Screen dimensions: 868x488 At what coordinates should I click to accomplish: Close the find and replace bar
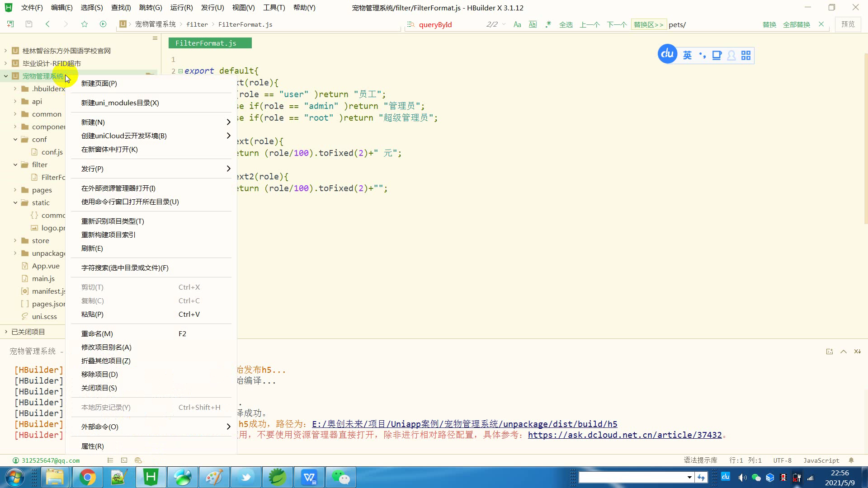[821, 24]
